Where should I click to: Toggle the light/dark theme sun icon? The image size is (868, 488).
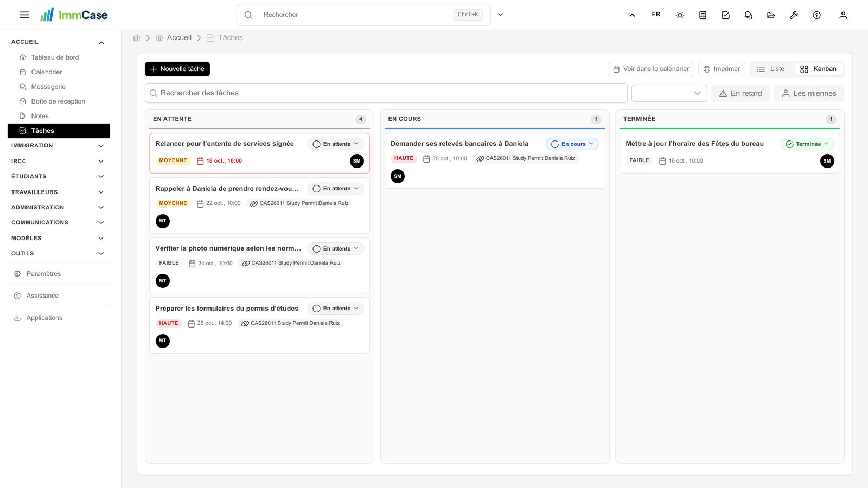point(680,15)
